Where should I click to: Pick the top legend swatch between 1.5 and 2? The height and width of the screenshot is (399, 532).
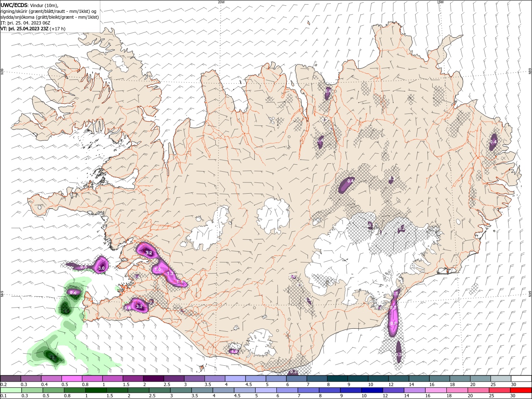133,378
